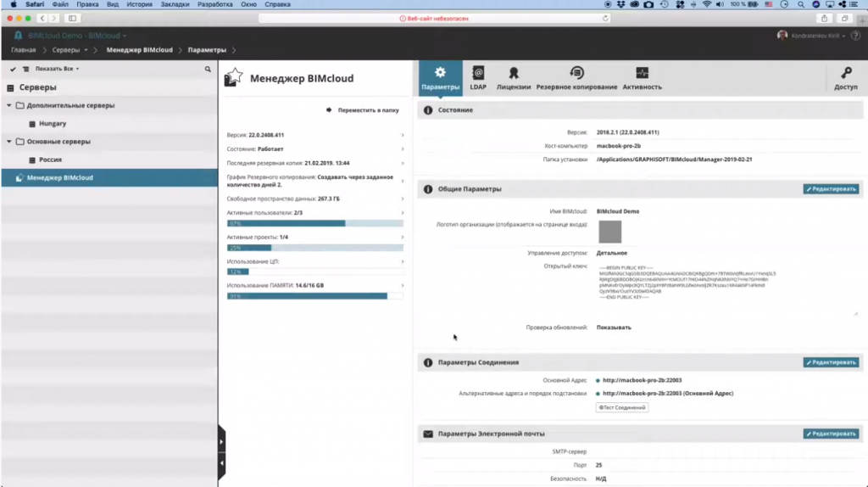The image size is (868, 487).
Task: Click the organization logo gray thumbnail
Action: click(609, 232)
